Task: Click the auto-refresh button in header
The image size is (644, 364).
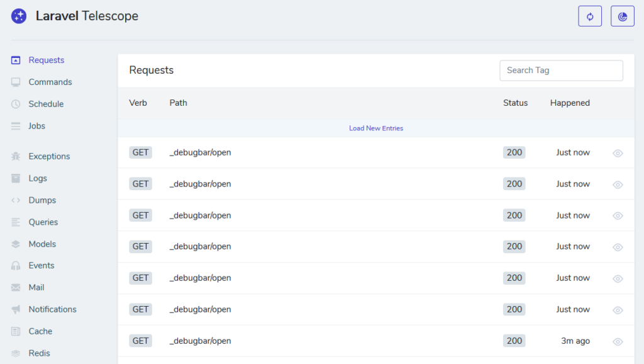Action: pos(590,16)
